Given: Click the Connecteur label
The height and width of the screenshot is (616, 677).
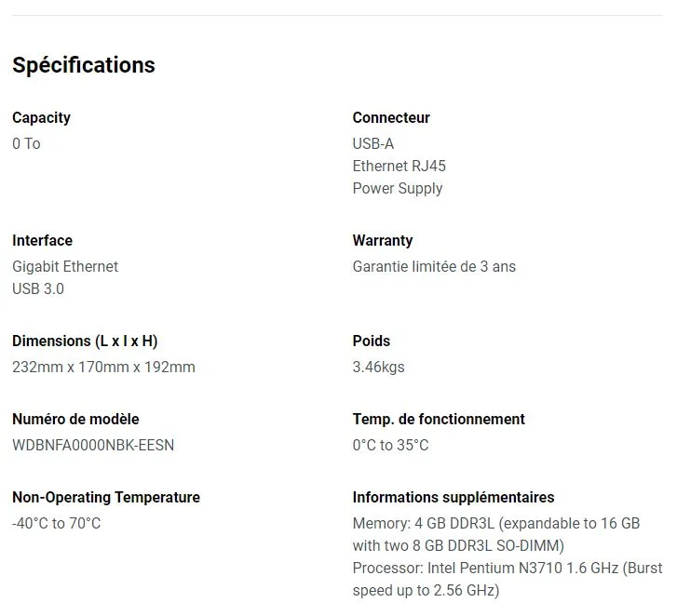Looking at the screenshot, I should point(391,117).
